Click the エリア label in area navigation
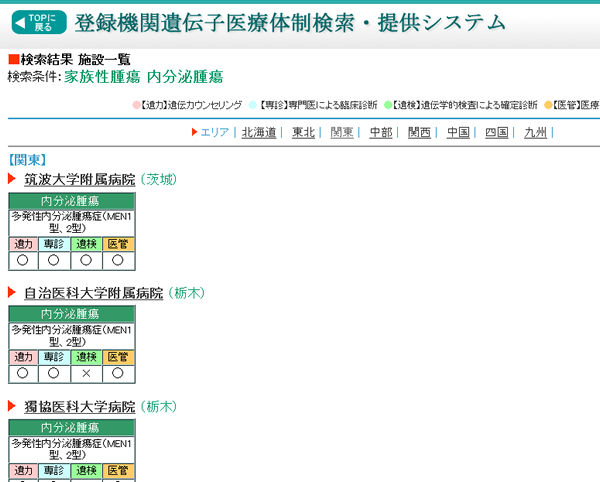The image size is (600, 482). point(215,132)
